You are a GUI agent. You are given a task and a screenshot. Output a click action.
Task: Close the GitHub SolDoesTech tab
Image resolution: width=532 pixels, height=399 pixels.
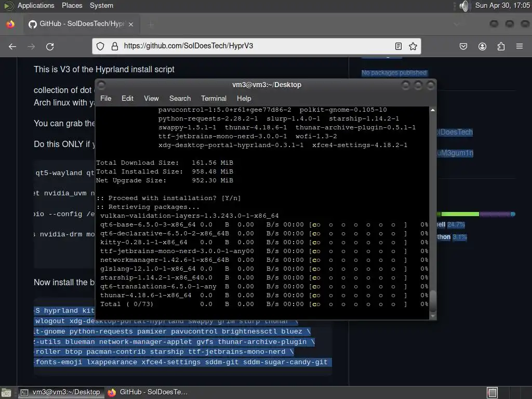(x=131, y=24)
